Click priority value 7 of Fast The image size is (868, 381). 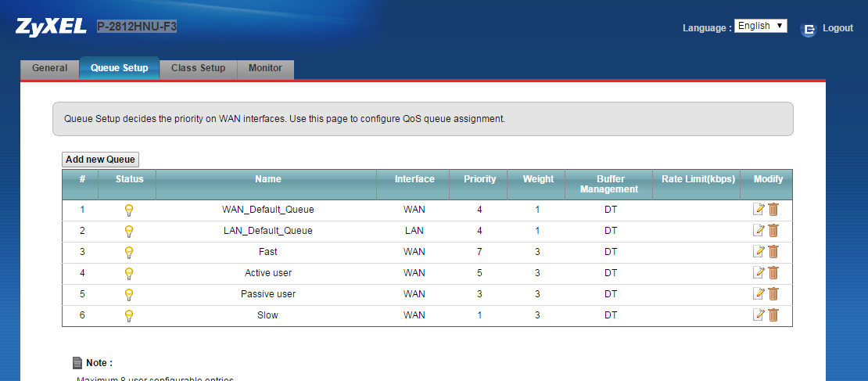(x=479, y=252)
